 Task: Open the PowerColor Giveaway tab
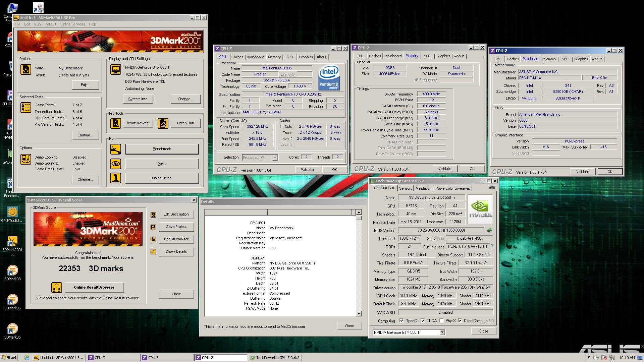453,188
